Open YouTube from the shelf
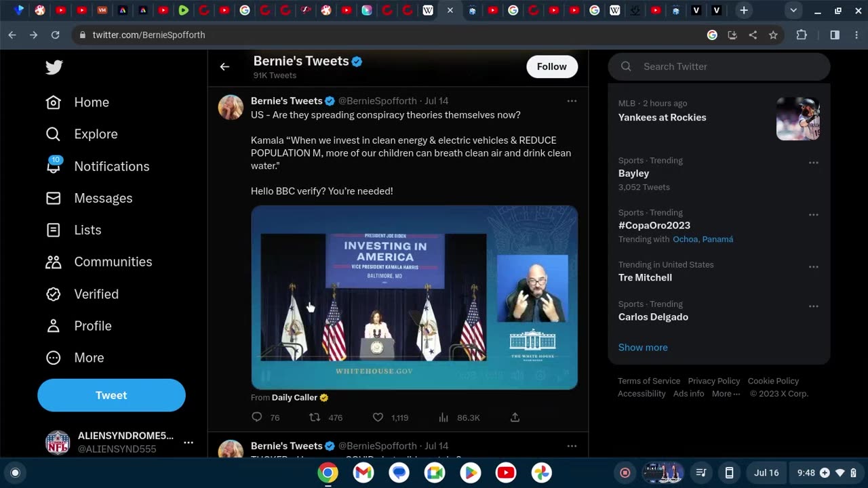The height and width of the screenshot is (488, 868). coord(506,472)
